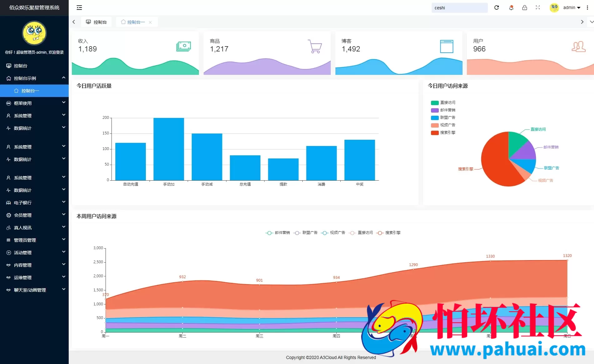594x364 pixels.
Task: Click the search field containing ceshi
Action: click(459, 8)
